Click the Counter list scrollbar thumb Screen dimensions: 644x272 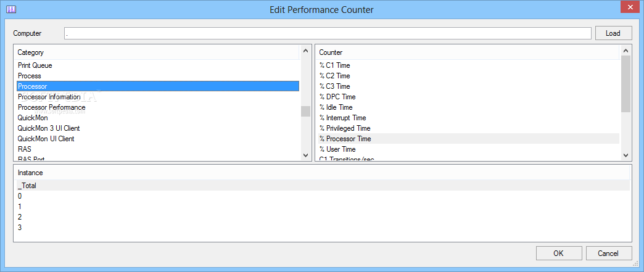pyautogui.click(x=625, y=84)
